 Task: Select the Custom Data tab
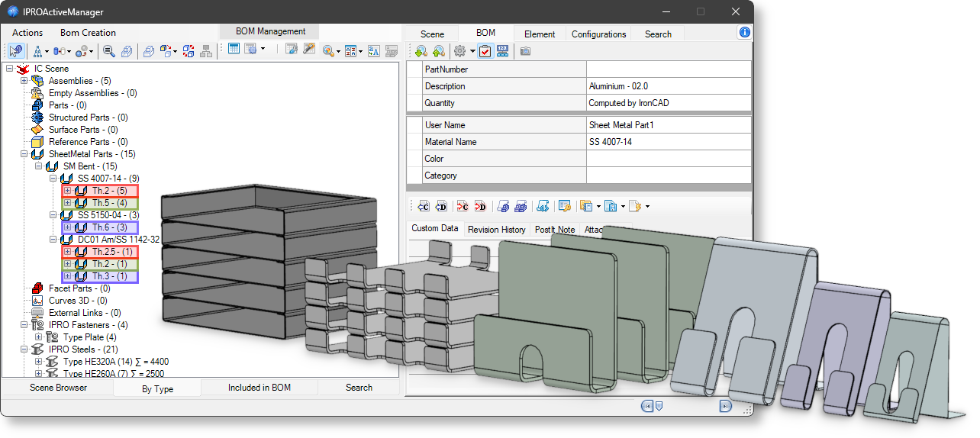(435, 228)
